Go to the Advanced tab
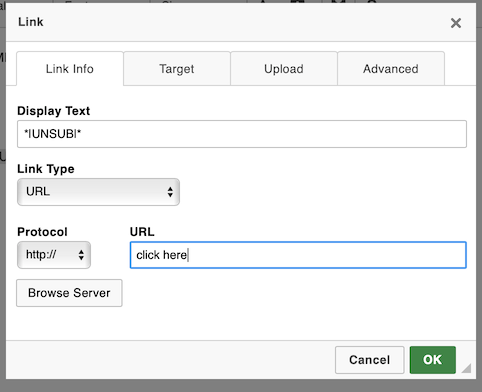482x392 pixels. click(391, 69)
